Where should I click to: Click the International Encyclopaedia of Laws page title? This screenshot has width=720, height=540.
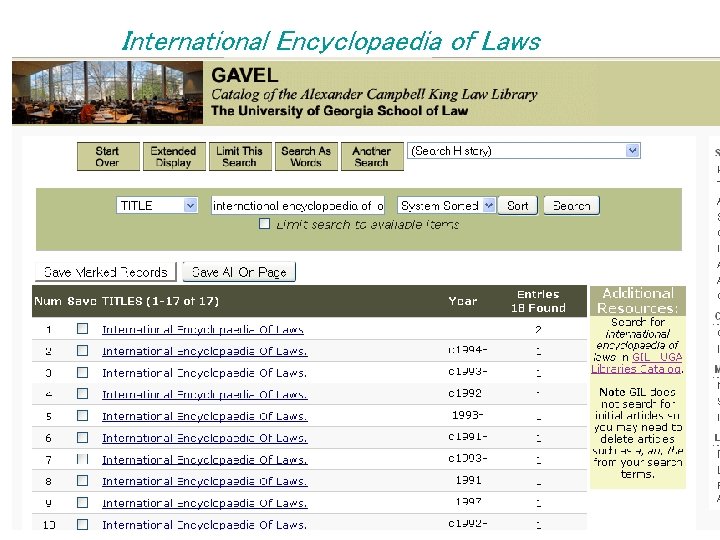[x=331, y=41]
